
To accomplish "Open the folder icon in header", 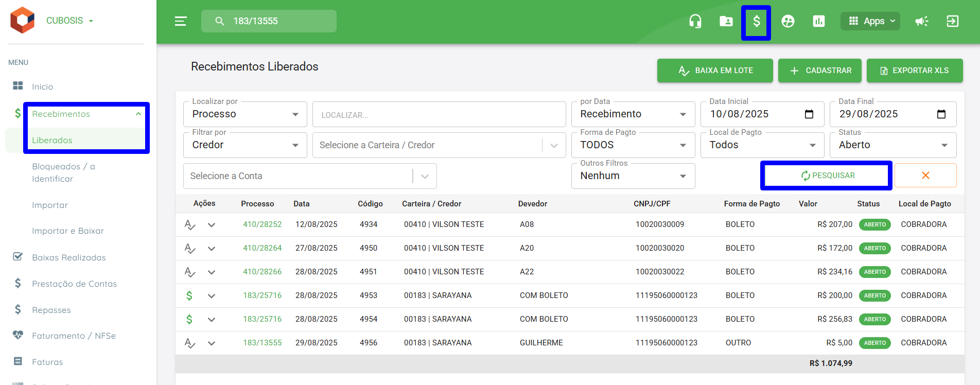I will [726, 21].
